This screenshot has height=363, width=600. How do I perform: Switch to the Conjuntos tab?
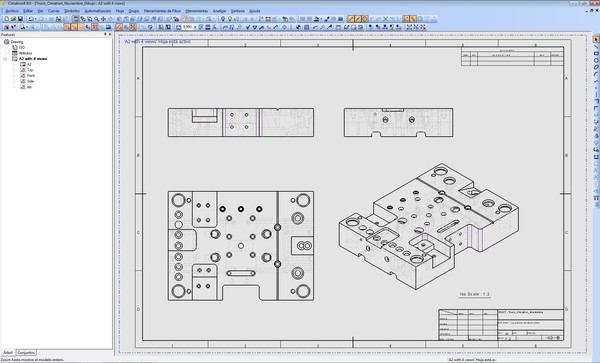click(26, 353)
